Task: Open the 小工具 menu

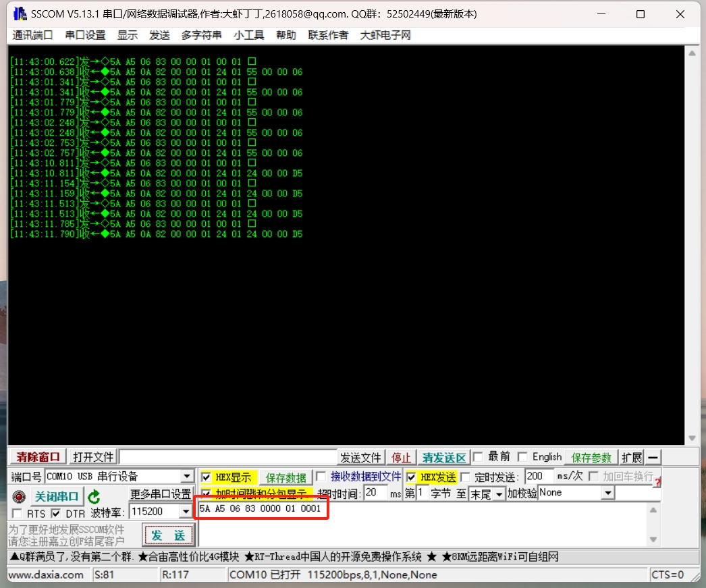Action: (248, 35)
